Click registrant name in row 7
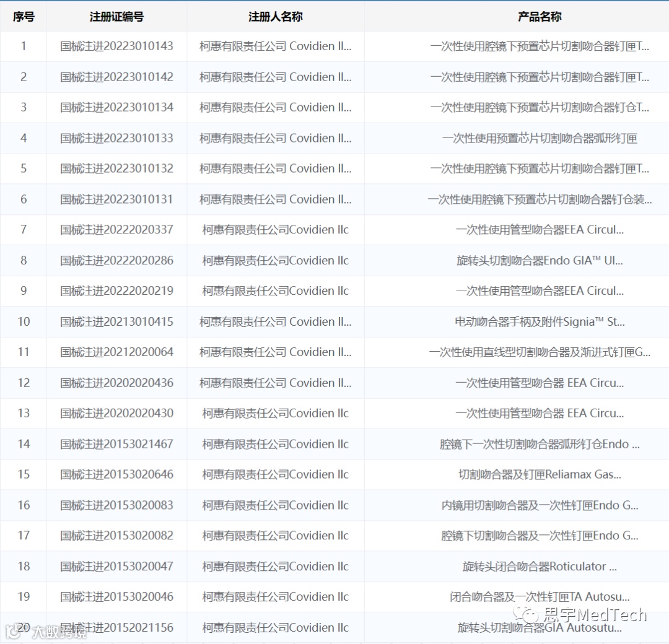Image resolution: width=669 pixels, height=644 pixels. [x=275, y=230]
